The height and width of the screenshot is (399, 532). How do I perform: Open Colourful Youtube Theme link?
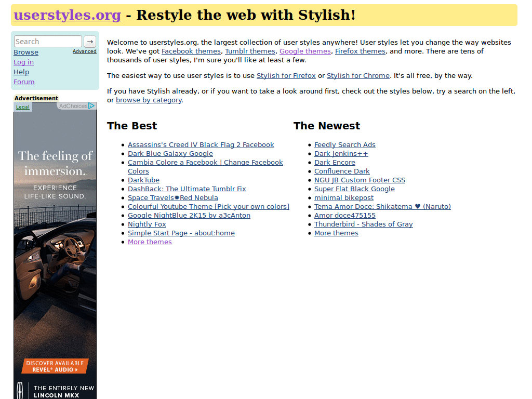click(209, 207)
